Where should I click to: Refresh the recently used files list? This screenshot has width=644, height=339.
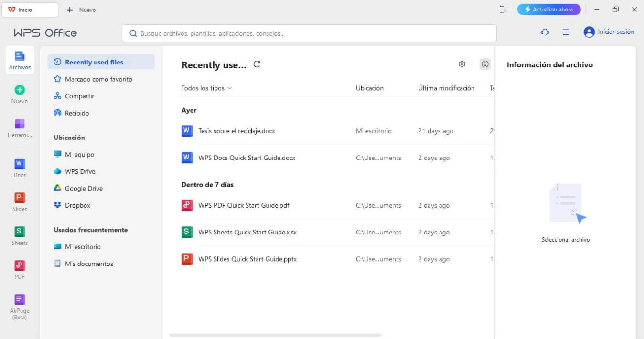tap(257, 64)
